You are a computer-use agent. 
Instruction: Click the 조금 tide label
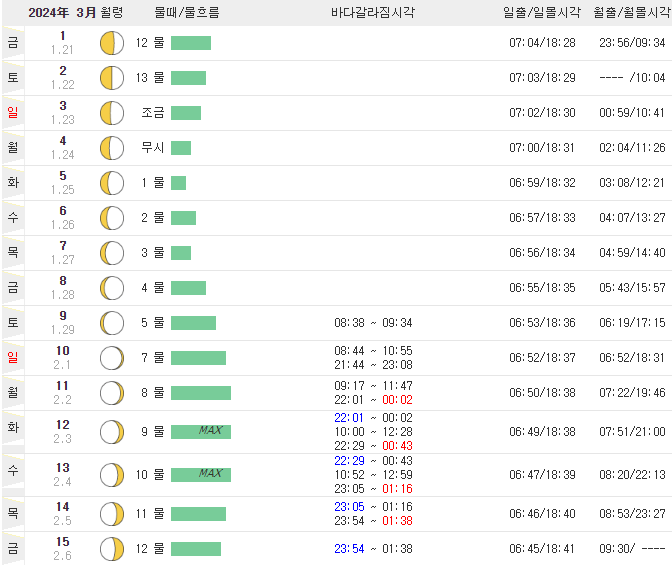(x=153, y=113)
